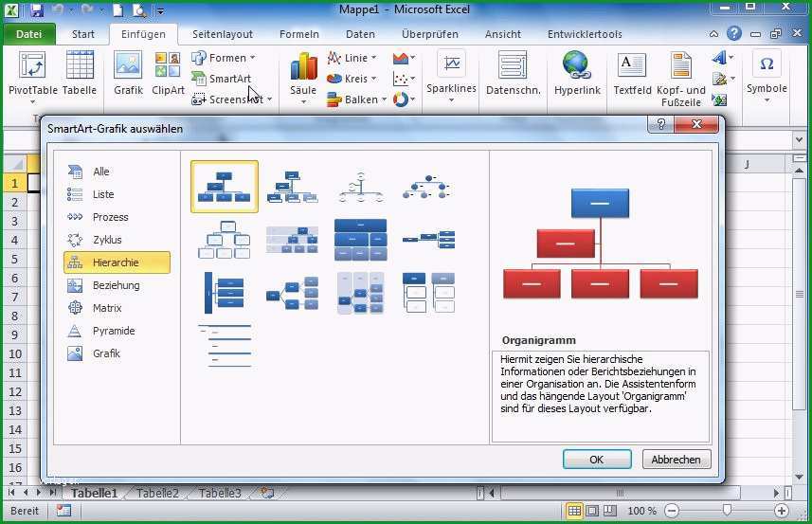Select the Liste category

pyautogui.click(x=117, y=194)
